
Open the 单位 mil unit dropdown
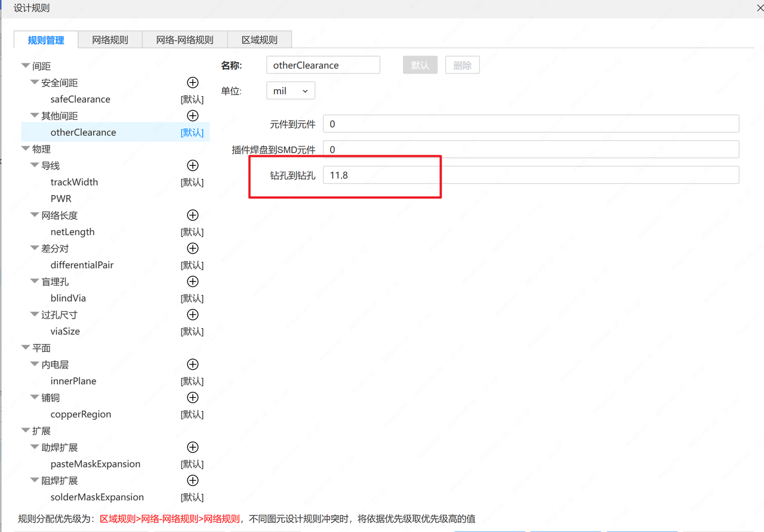(x=291, y=91)
